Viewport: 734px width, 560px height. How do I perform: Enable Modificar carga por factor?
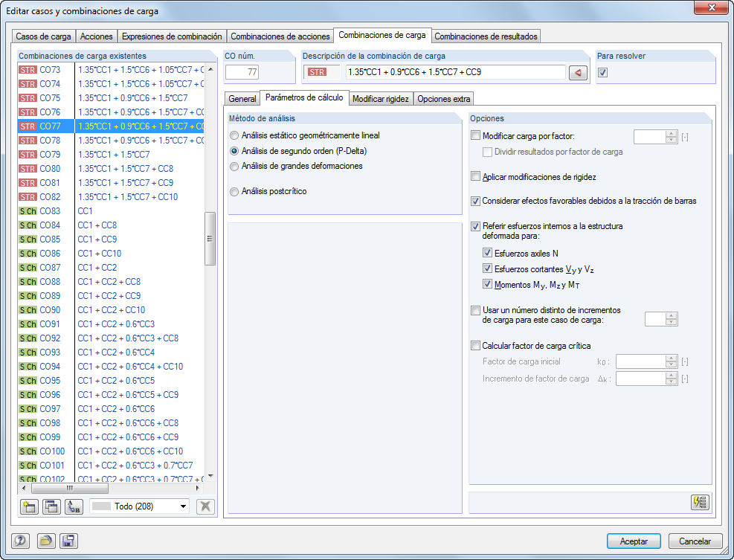(x=476, y=136)
